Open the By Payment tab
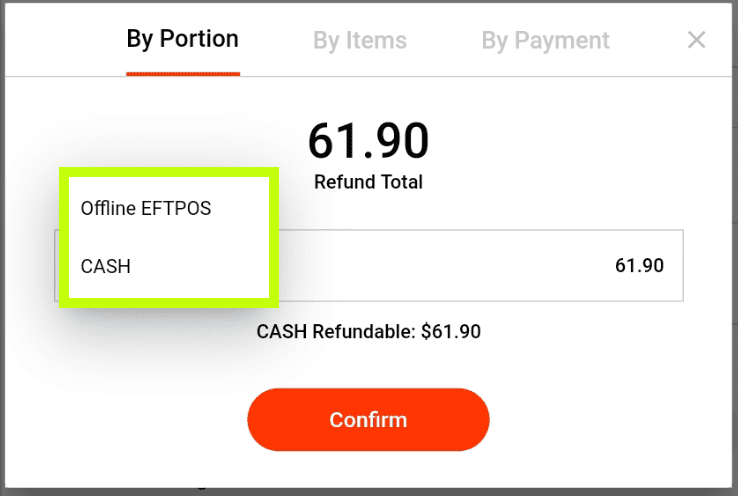738x496 pixels. [x=545, y=41]
